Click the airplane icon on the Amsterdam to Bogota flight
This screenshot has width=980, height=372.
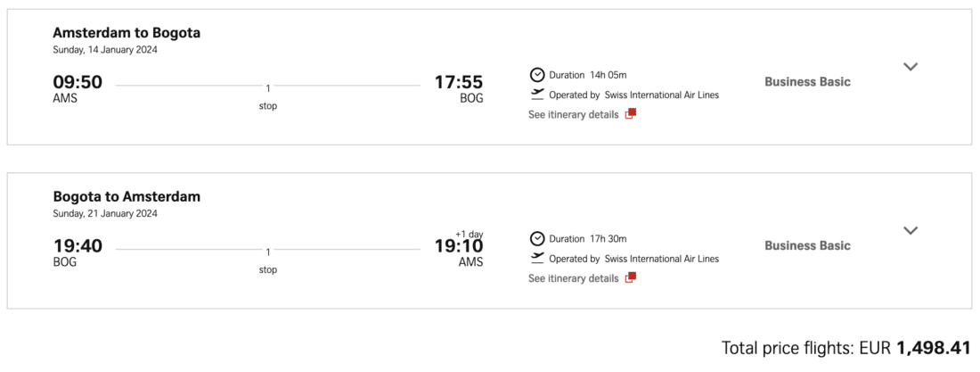pos(537,94)
